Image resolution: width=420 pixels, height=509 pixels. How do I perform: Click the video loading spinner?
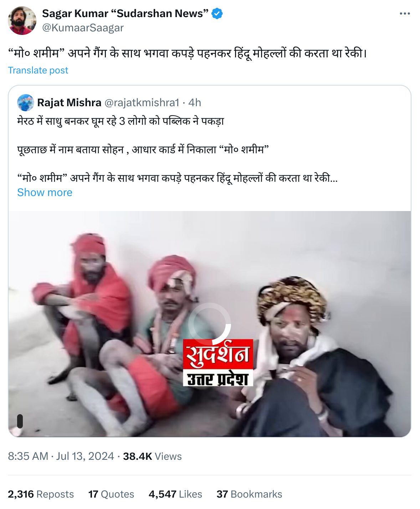pyautogui.click(x=210, y=324)
